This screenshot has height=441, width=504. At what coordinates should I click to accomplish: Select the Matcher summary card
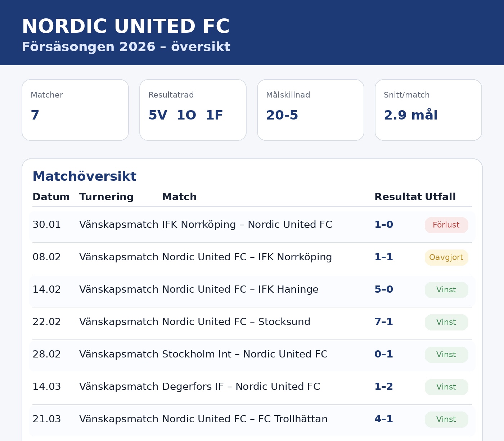[x=75, y=110]
